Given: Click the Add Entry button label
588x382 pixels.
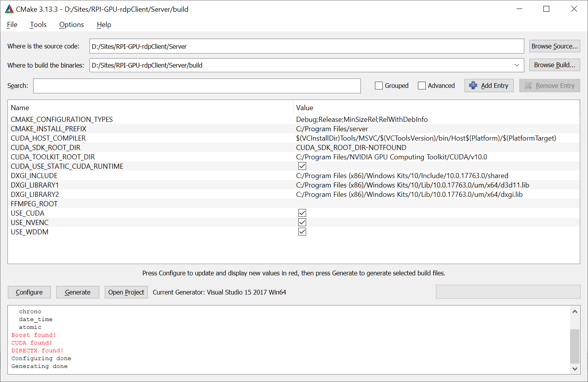Looking at the screenshot, I should tap(495, 86).
